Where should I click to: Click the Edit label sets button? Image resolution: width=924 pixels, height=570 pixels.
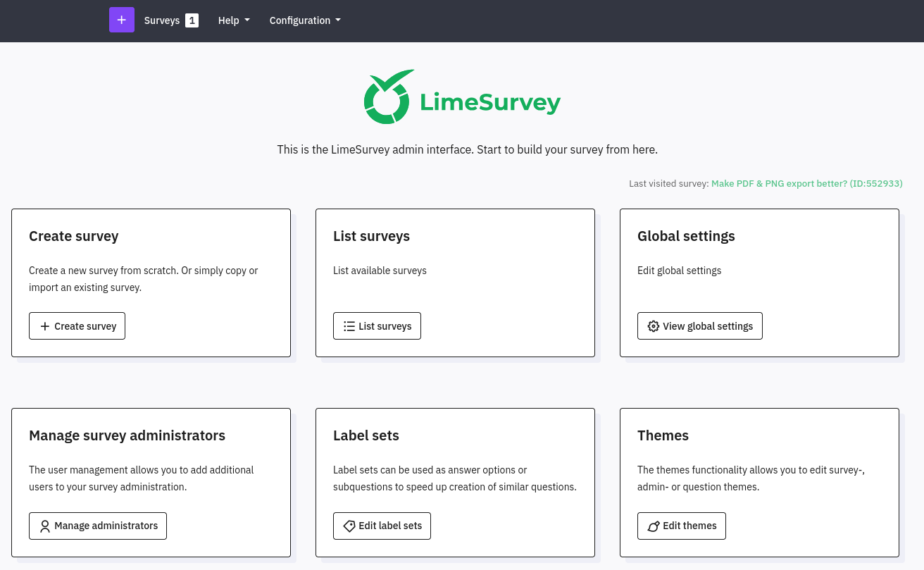pyautogui.click(x=382, y=526)
